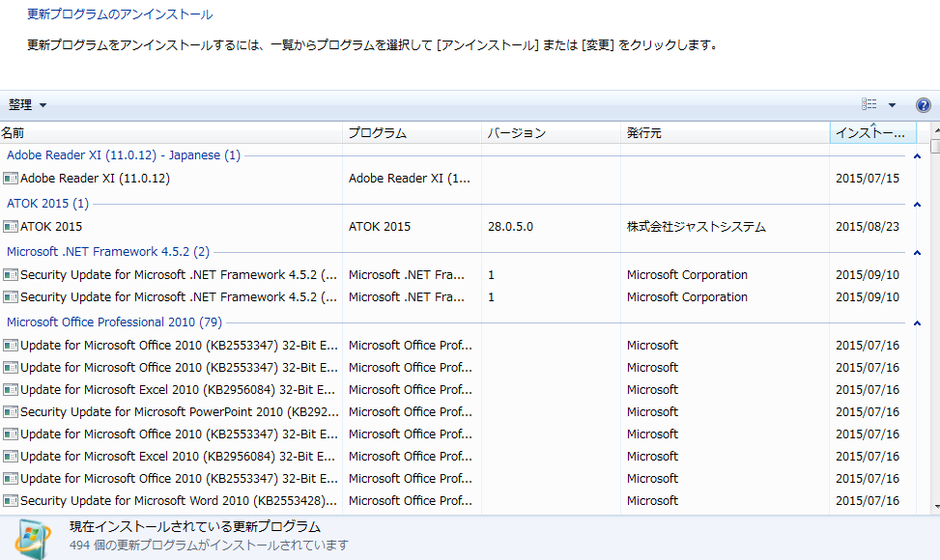Select group header Adobe Reader XI (11.0.12) - Japanese (1)

(x=124, y=155)
